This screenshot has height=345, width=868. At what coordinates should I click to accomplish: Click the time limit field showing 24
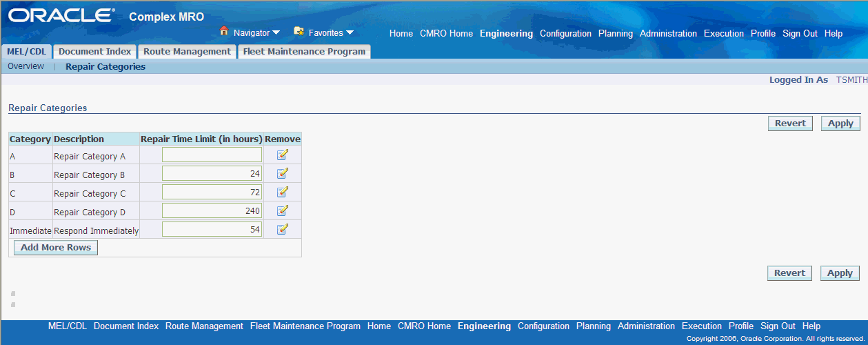[212, 173]
